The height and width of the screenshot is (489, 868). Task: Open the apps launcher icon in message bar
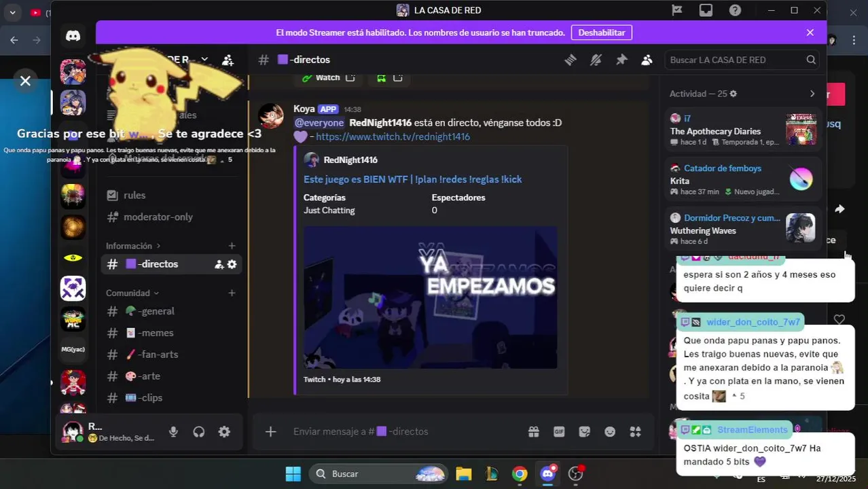635,431
